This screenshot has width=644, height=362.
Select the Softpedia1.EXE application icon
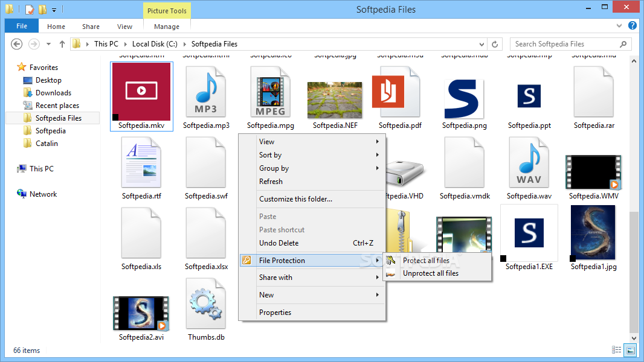pos(529,233)
